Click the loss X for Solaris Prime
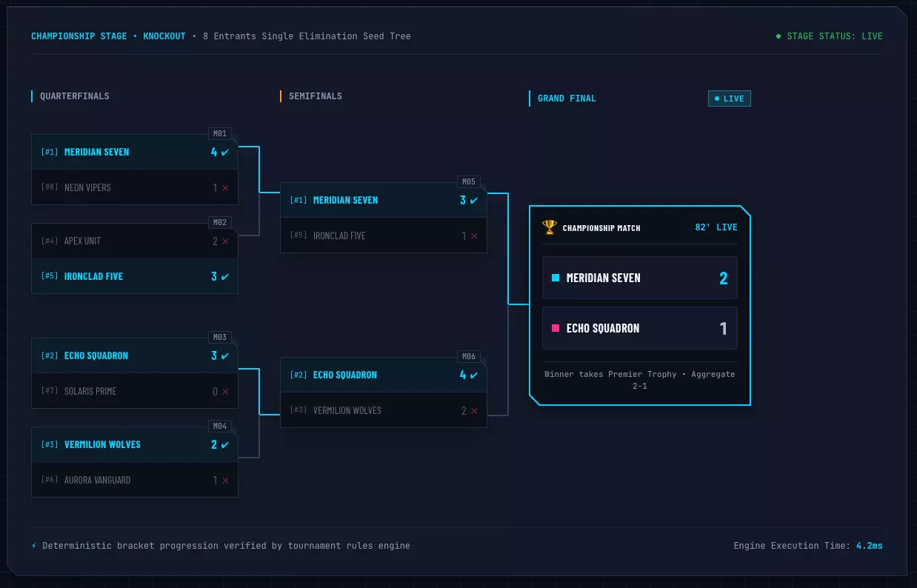This screenshot has height=588, width=917. 225,391
